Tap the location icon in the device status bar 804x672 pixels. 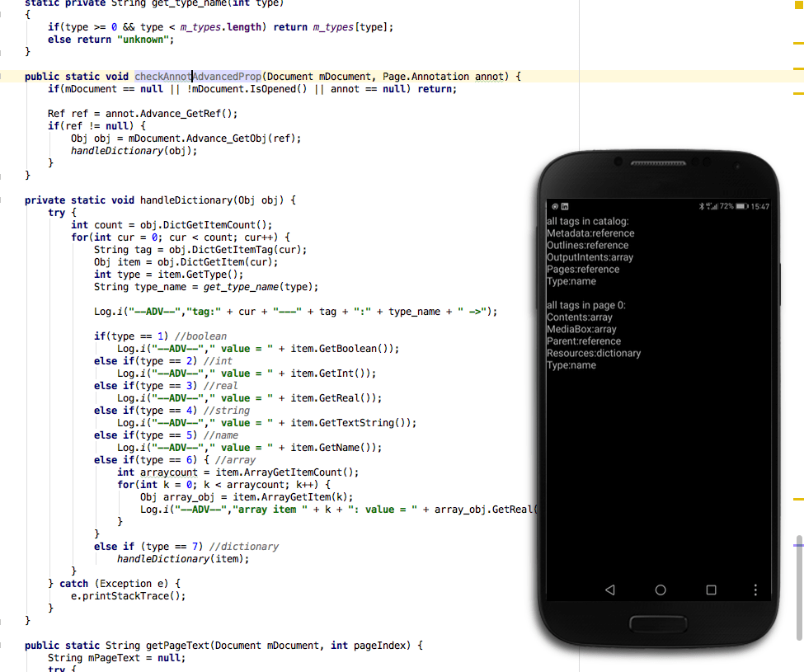point(555,206)
